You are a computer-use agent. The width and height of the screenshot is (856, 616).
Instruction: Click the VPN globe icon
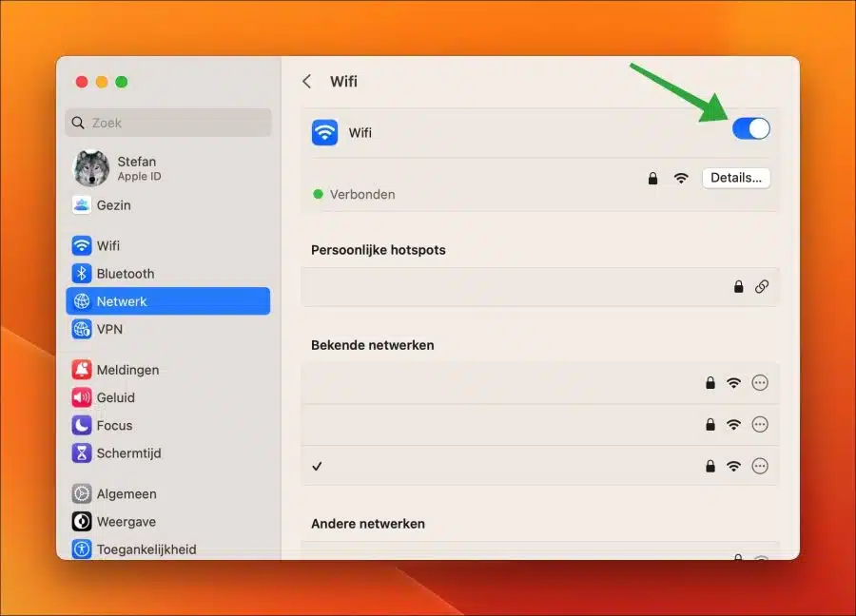(82, 329)
